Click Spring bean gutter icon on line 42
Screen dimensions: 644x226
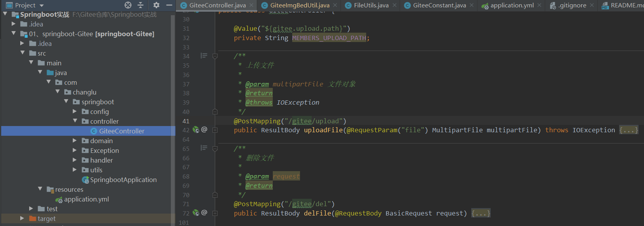click(x=196, y=130)
